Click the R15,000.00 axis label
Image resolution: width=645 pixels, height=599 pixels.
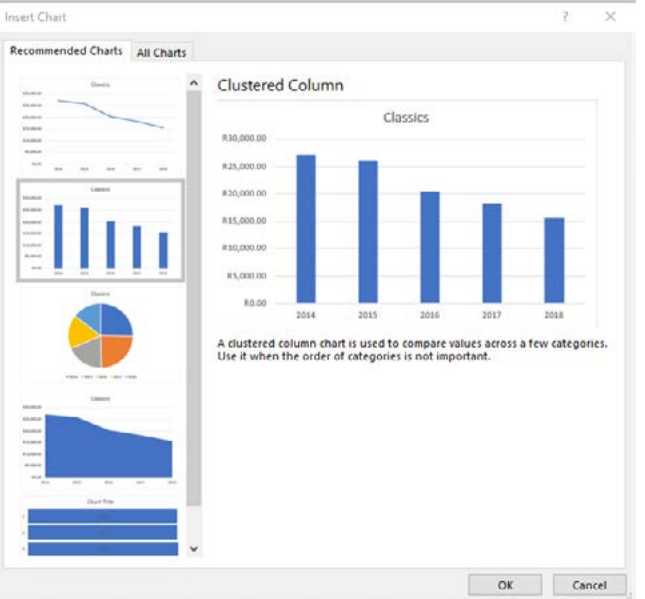click(x=244, y=221)
